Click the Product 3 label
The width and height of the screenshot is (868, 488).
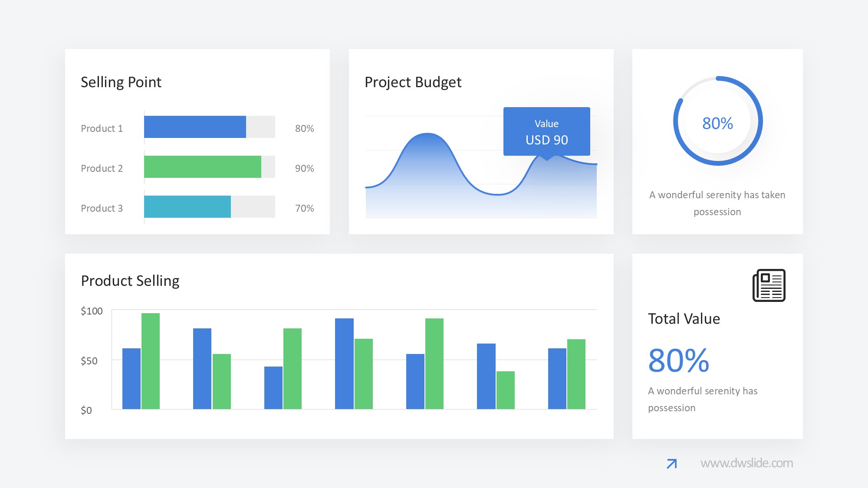coord(102,208)
